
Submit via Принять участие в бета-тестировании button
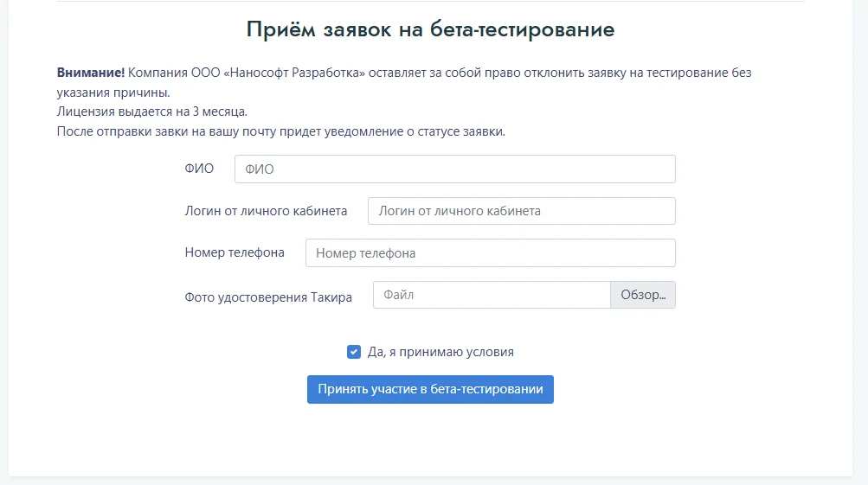[x=430, y=389]
